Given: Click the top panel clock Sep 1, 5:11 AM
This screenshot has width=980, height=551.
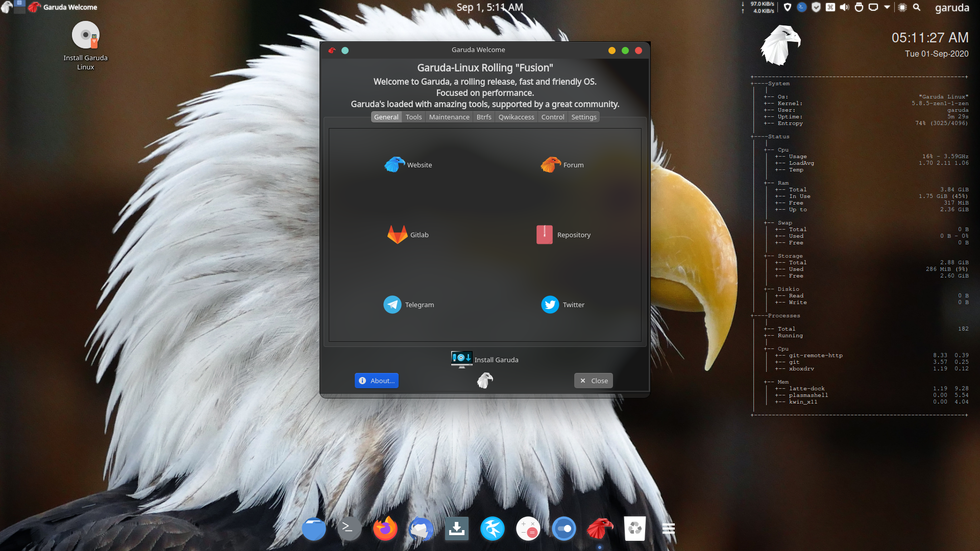Looking at the screenshot, I should coord(489,7).
